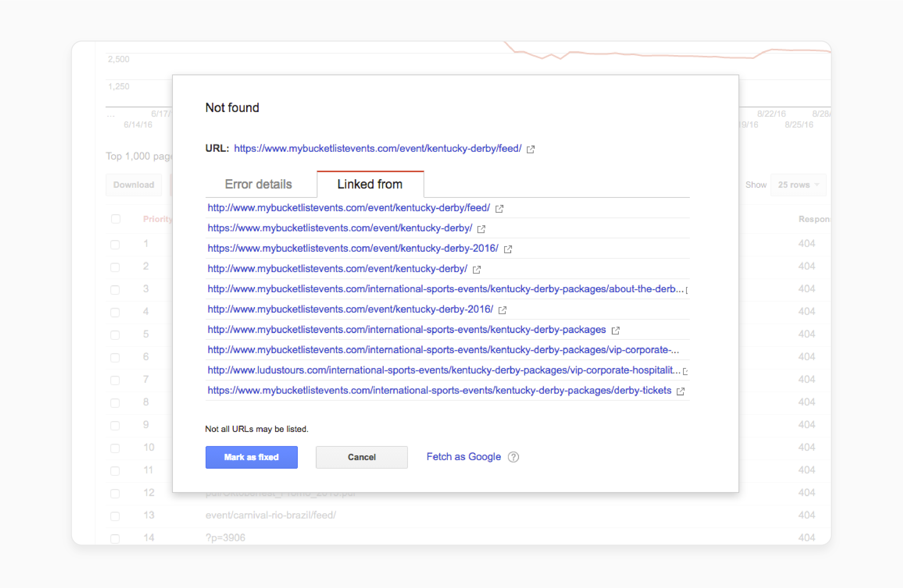Open help icon next to Fetch as Google

514,457
